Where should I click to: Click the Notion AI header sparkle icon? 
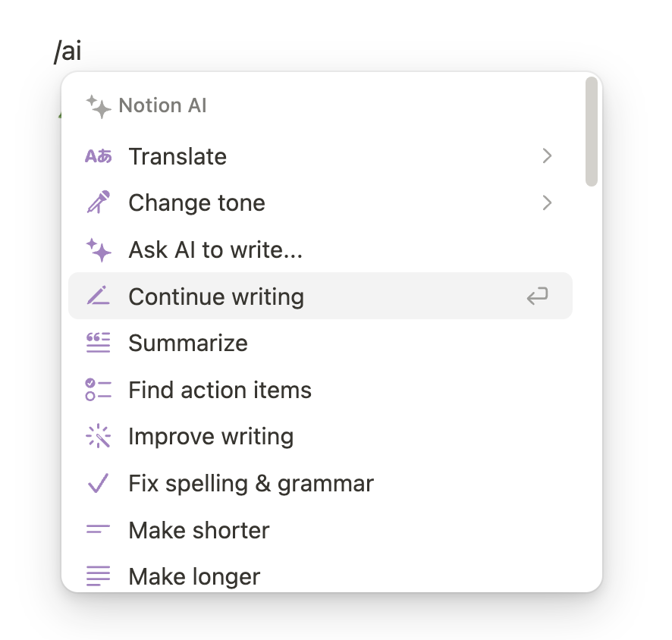coord(99,105)
